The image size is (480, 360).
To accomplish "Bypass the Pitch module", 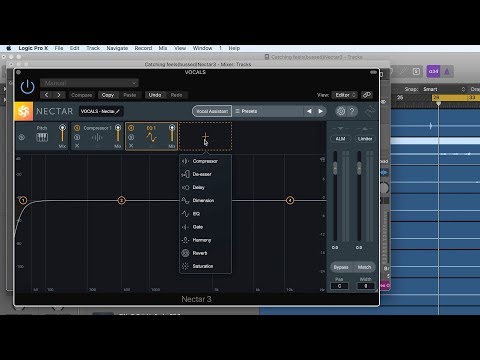I will tap(22, 137).
